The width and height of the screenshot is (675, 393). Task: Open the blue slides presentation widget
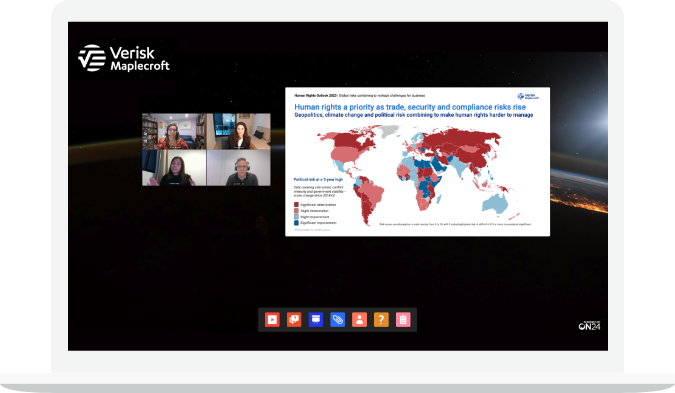(316, 320)
